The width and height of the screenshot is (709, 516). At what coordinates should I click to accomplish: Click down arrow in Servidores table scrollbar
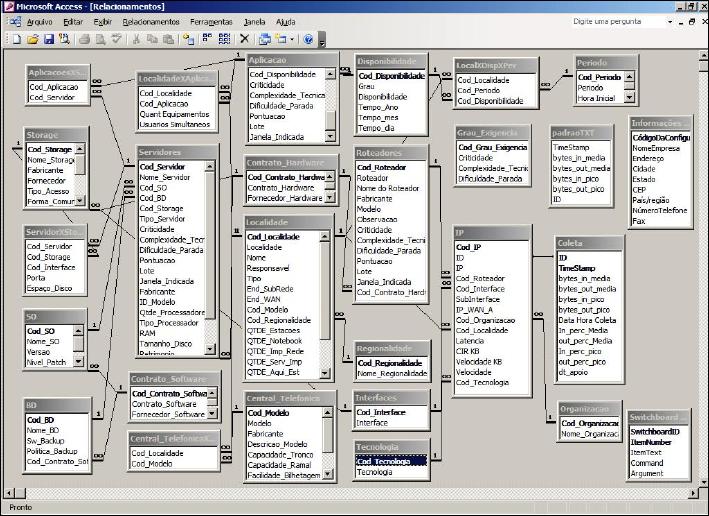(210, 349)
